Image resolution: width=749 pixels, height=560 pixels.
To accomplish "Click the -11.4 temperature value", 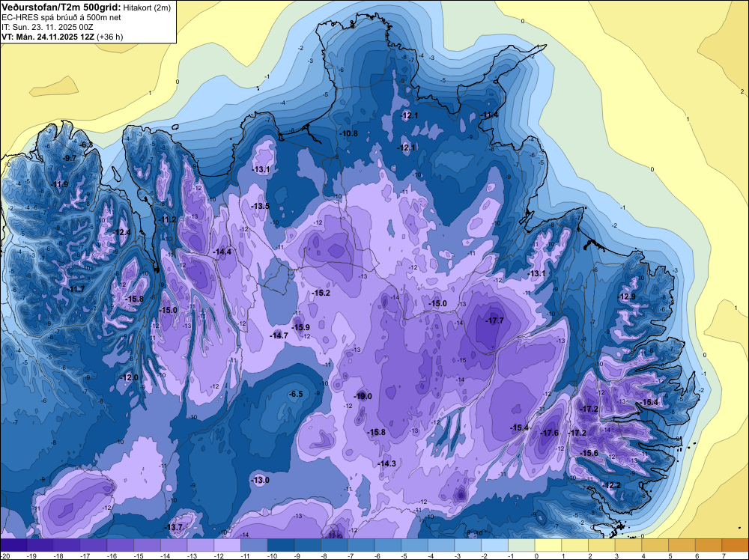I will point(489,115).
